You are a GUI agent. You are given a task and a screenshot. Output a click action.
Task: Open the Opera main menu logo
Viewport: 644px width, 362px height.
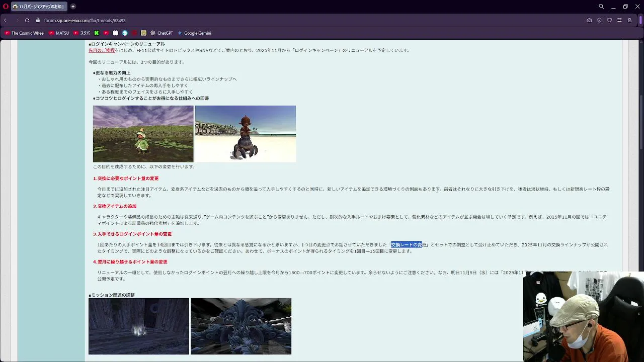click(x=6, y=7)
